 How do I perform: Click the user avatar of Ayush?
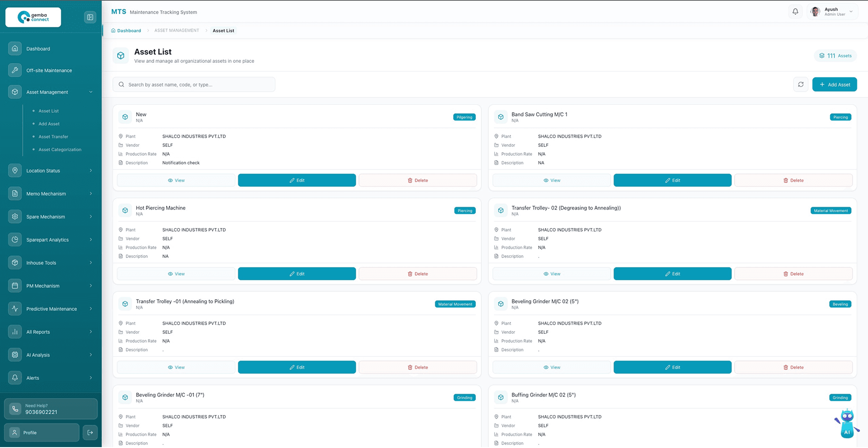[x=816, y=12]
